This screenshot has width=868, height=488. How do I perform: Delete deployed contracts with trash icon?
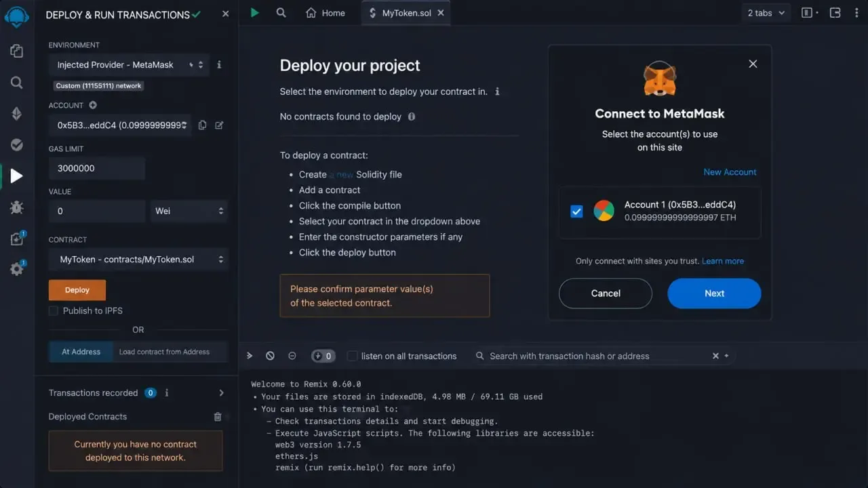pos(218,417)
